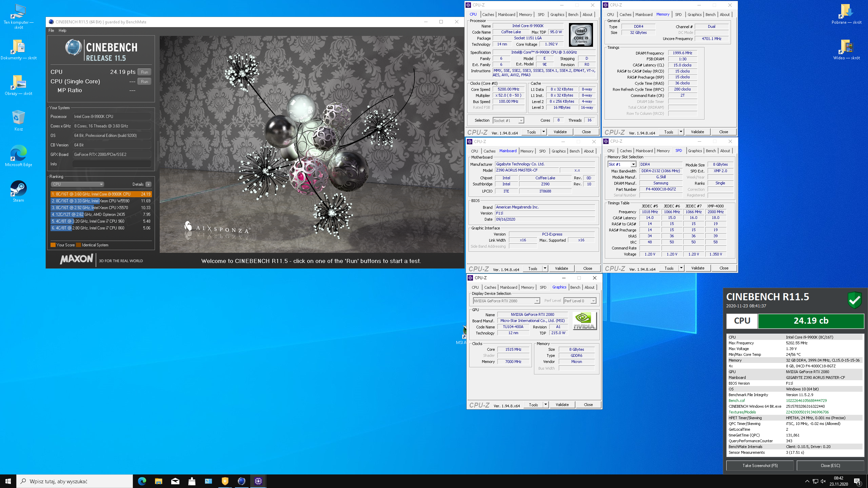Open File Explorer from the taskbar

(159, 481)
